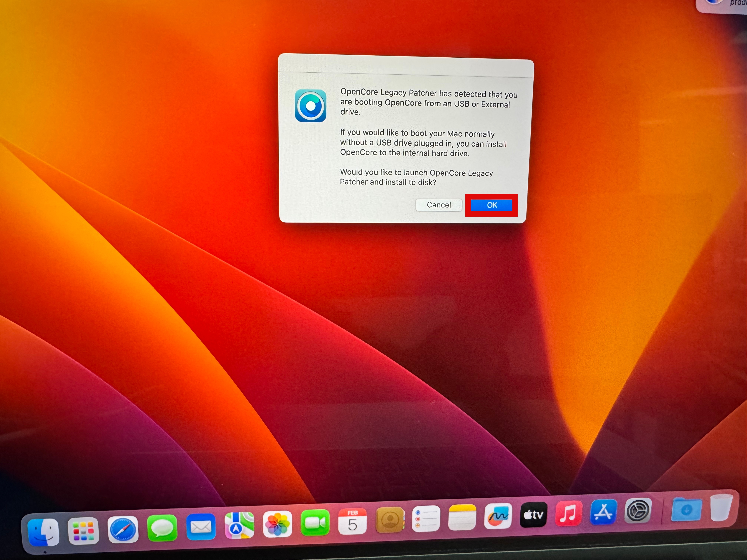The height and width of the screenshot is (560, 747).
Task: Launch Safari from the Dock
Action: [x=123, y=529]
